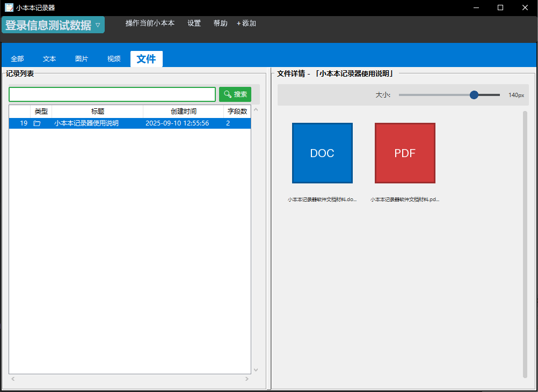Click the record search input field
The width and height of the screenshot is (538, 392).
click(x=112, y=94)
